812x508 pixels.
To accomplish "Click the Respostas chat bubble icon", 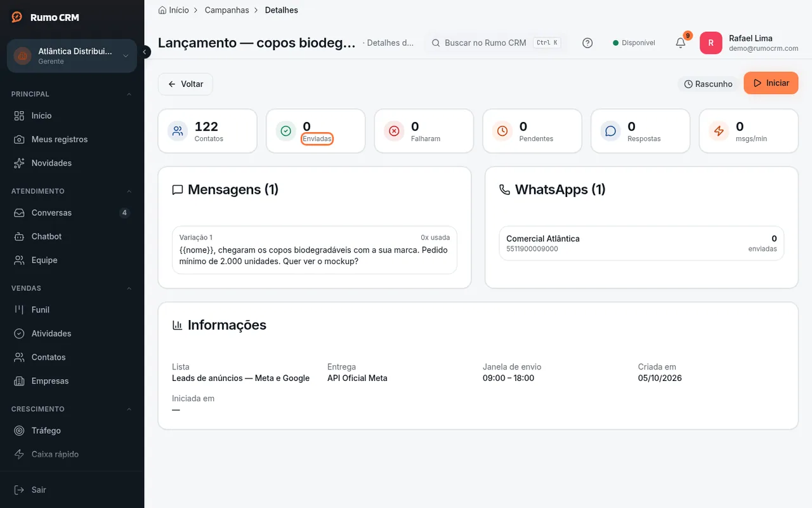I will pos(610,131).
